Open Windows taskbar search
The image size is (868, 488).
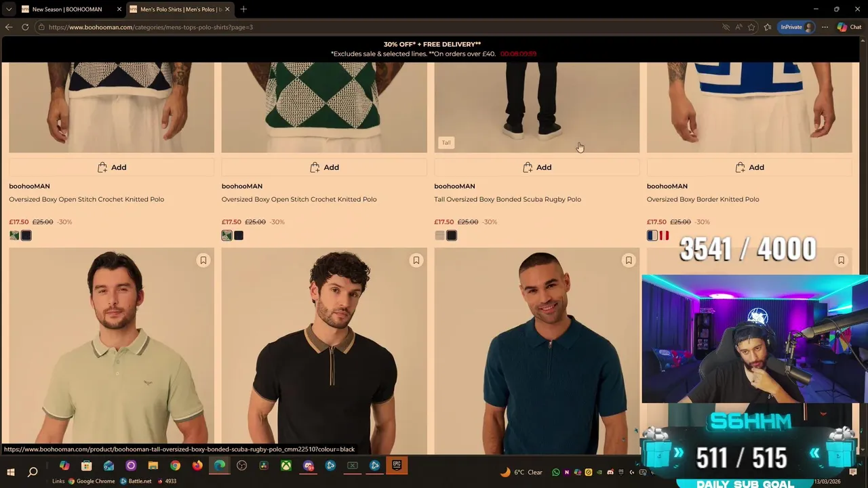(33, 472)
